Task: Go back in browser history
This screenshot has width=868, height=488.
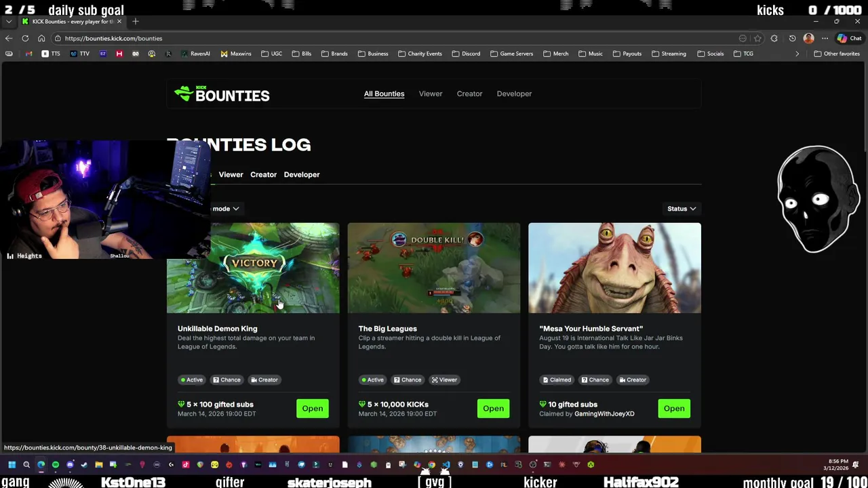Action: tap(9, 39)
